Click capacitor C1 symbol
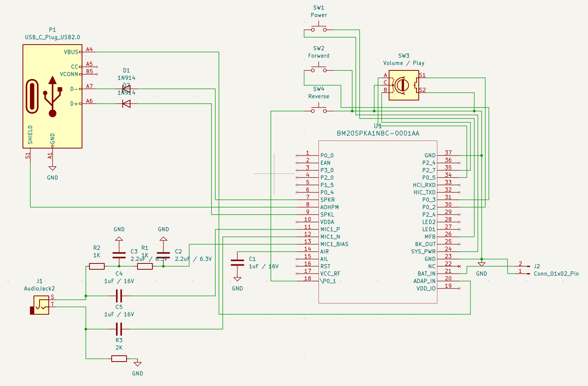588x386 pixels. coord(237,263)
